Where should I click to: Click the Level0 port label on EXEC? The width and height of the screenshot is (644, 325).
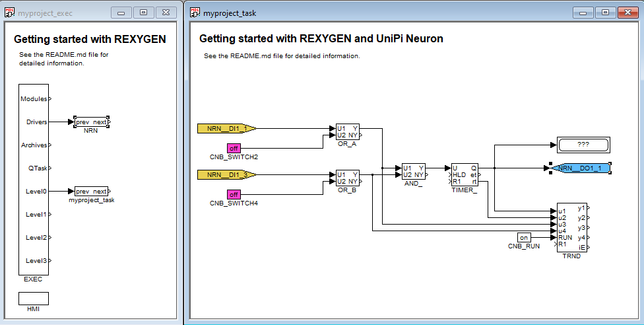(36, 192)
